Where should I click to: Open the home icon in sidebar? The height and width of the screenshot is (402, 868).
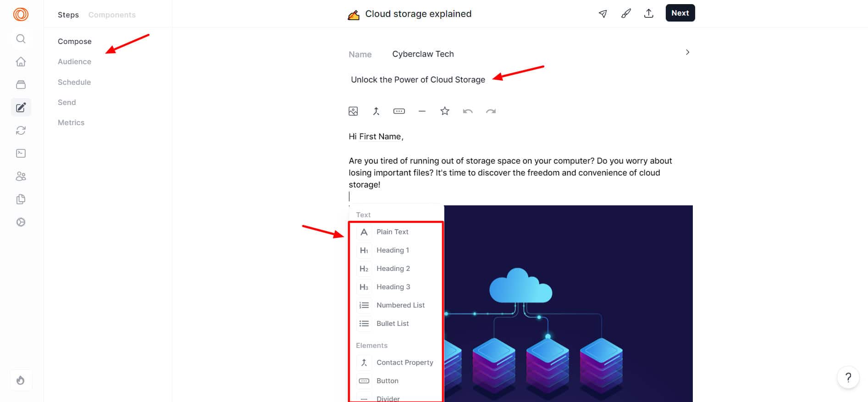(x=21, y=62)
